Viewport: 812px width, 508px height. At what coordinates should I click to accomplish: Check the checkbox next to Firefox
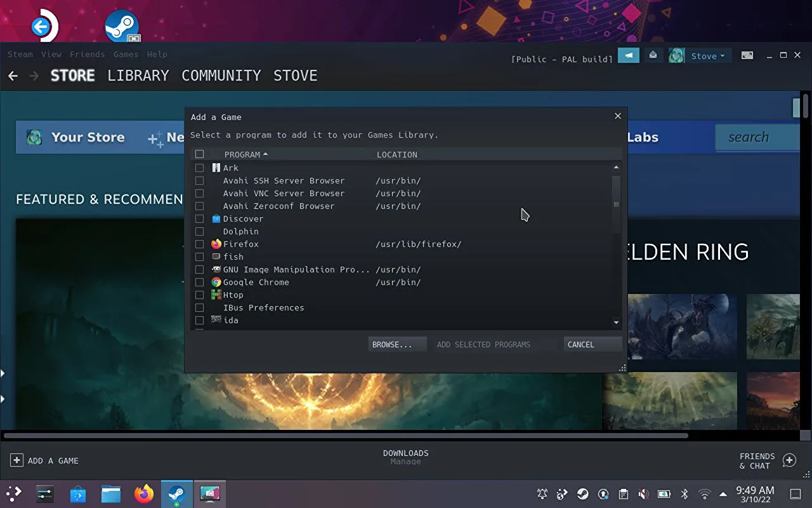[x=200, y=244]
